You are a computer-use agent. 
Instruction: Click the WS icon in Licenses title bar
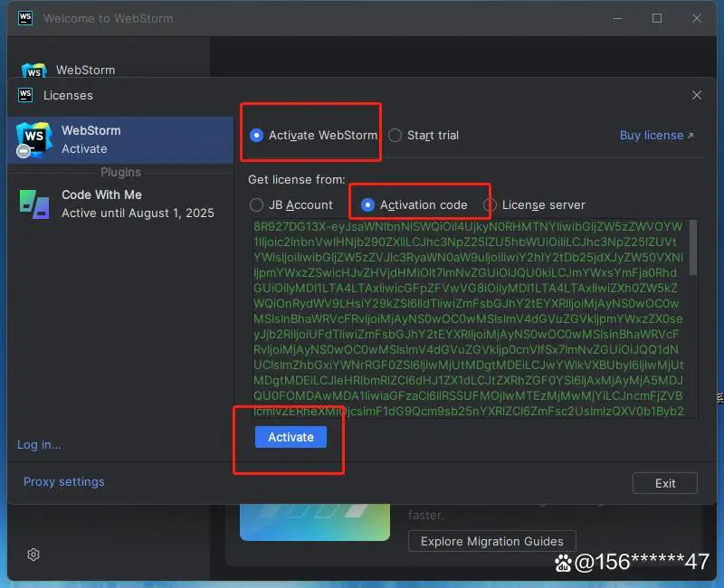(x=25, y=95)
